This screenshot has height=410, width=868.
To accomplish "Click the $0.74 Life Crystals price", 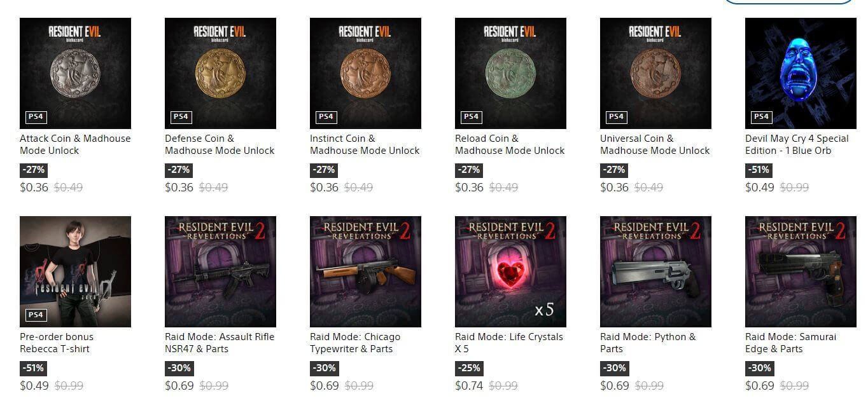I will [469, 386].
